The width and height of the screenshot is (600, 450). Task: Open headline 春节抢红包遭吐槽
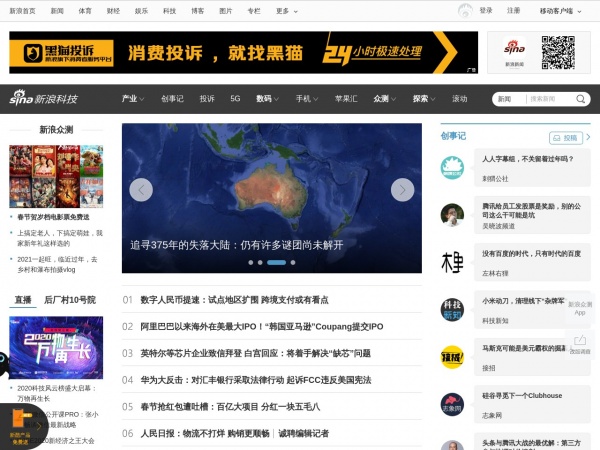pyautogui.click(x=230, y=407)
